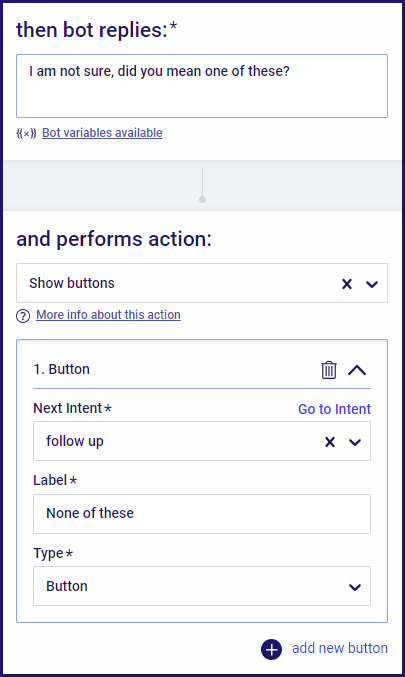Image resolution: width=405 pixels, height=677 pixels.
Task: Open Go to Intent link
Action: (x=334, y=409)
